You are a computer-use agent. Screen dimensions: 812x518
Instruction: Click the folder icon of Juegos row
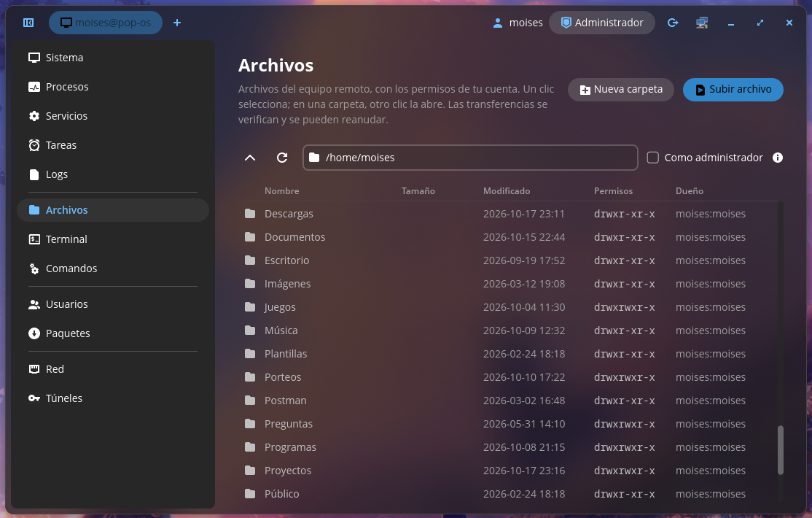(x=250, y=307)
